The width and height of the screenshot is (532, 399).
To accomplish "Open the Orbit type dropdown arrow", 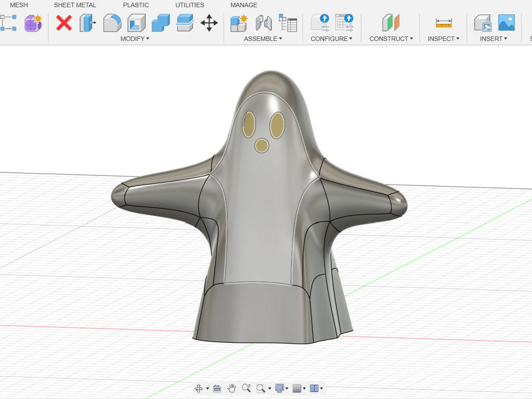I will point(207,389).
